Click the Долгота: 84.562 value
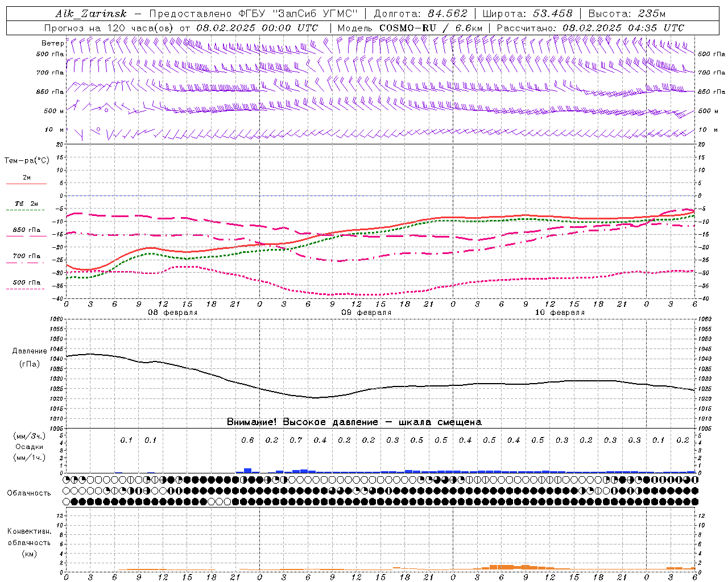The height and width of the screenshot is (582, 728). click(x=420, y=14)
